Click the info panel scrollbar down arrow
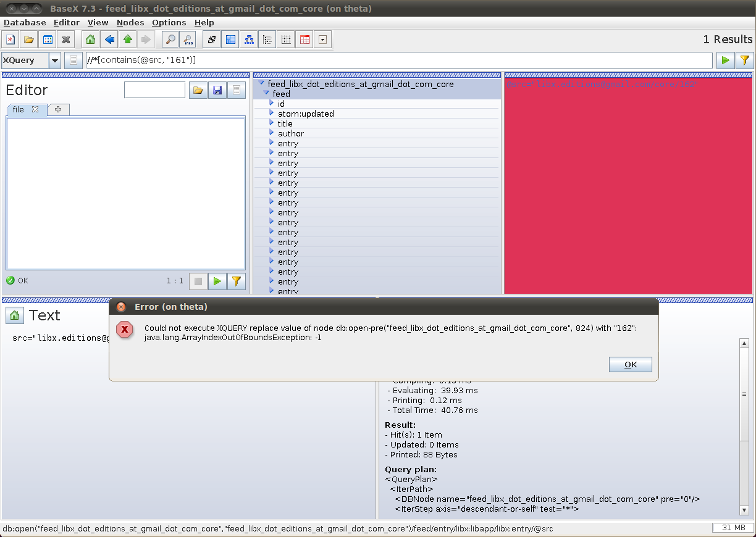Viewport: 756px width, 537px height. [744, 510]
